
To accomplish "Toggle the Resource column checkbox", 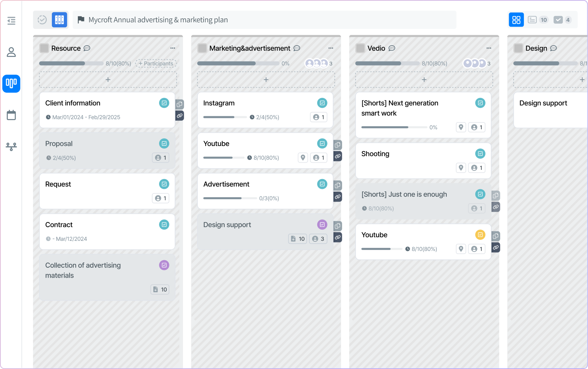I will (x=44, y=48).
